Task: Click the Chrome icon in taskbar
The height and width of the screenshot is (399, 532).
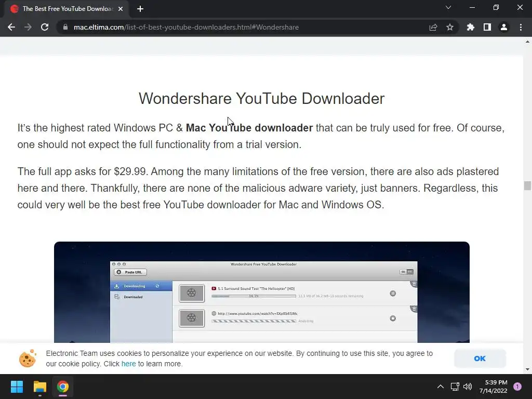Action: pos(63,387)
